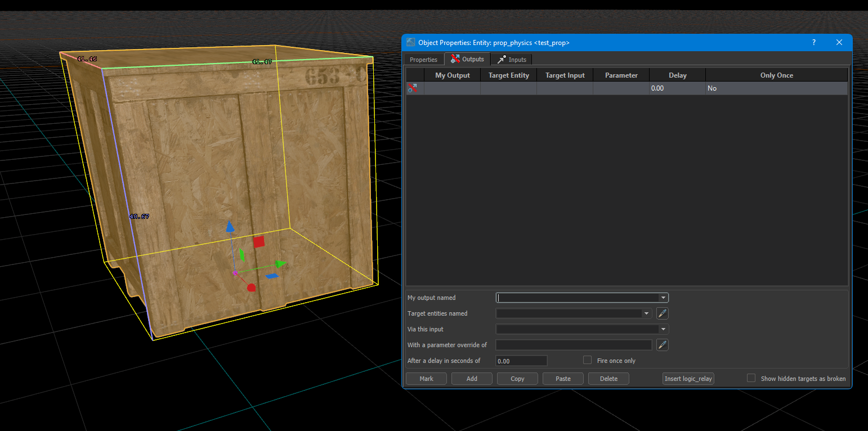Click the help question mark on the dialog

(x=813, y=42)
